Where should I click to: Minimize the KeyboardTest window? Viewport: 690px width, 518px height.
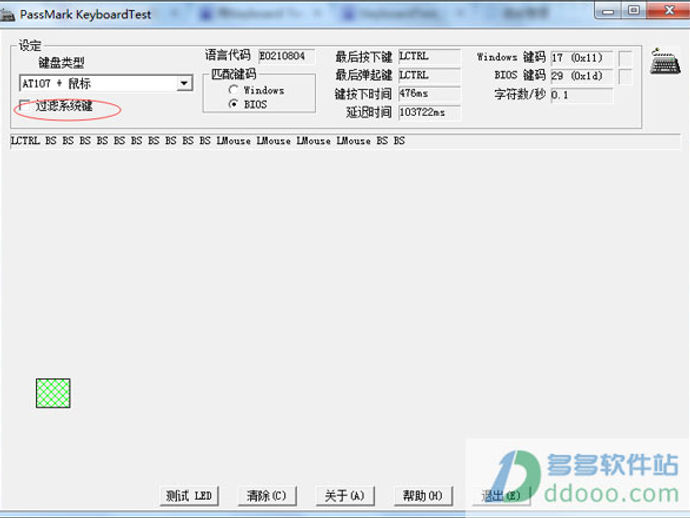(608, 11)
